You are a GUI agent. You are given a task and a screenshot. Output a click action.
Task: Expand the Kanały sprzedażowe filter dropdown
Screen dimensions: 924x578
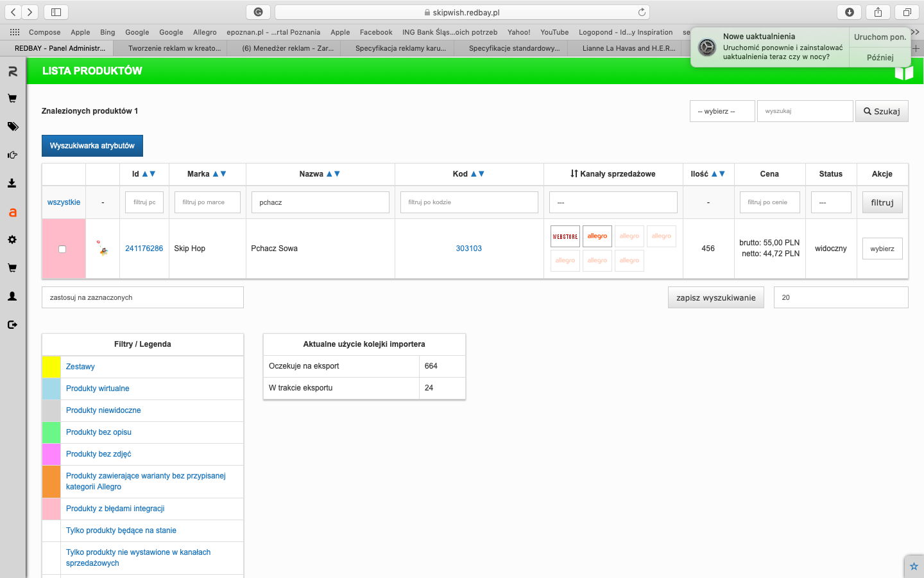point(613,202)
